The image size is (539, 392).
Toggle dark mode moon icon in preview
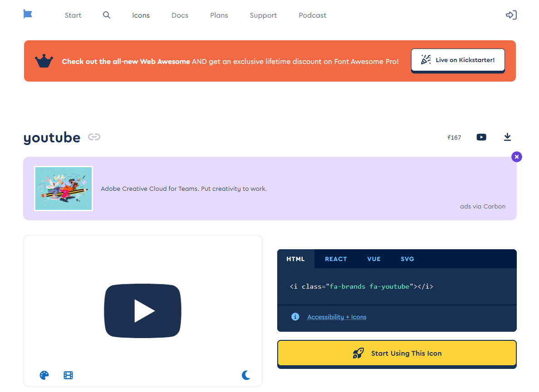pos(246,375)
